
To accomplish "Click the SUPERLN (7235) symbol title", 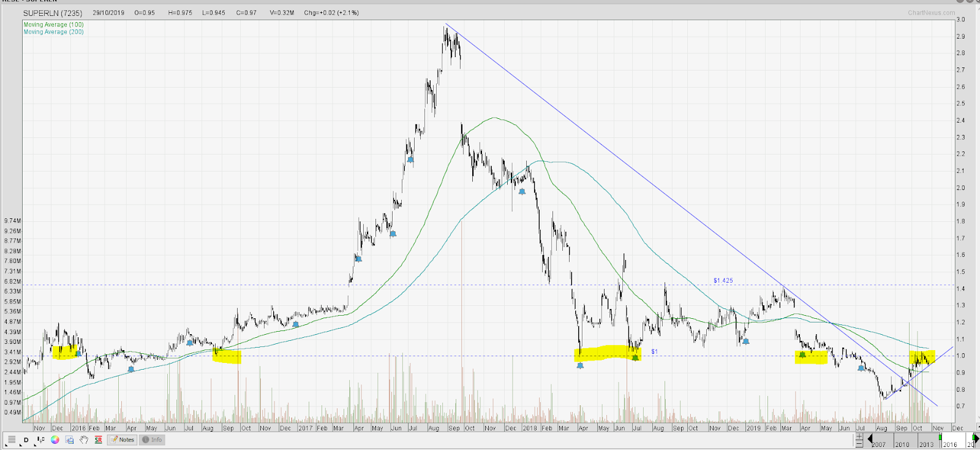I will click(53, 13).
